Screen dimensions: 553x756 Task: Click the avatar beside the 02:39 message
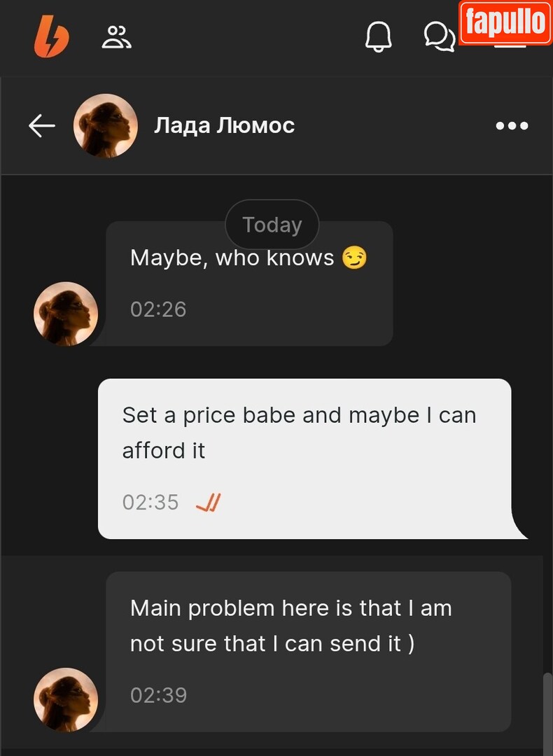point(66,700)
